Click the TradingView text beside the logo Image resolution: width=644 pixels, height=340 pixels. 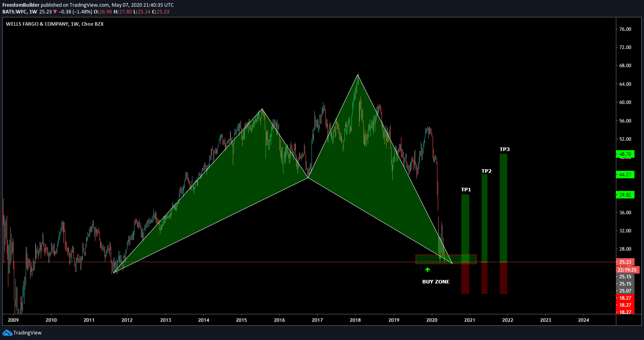coord(27,333)
